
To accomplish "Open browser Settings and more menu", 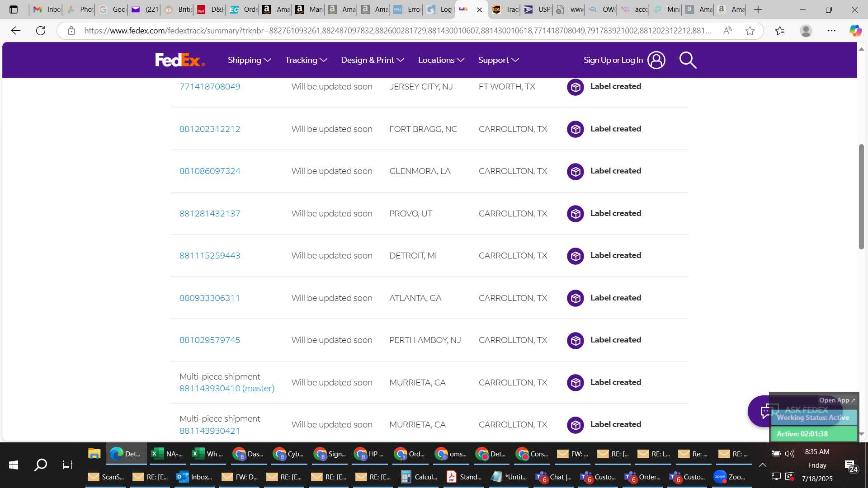I will 831,31.
